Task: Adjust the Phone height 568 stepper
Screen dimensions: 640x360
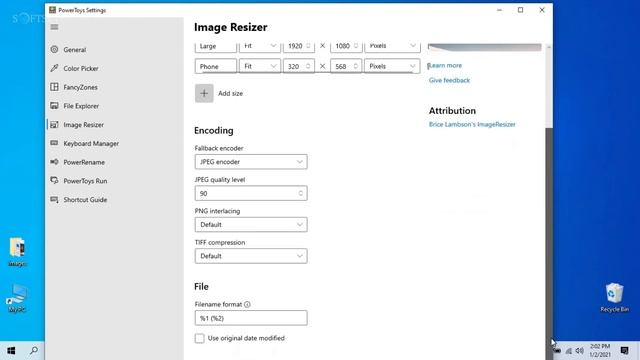Action: click(356, 66)
